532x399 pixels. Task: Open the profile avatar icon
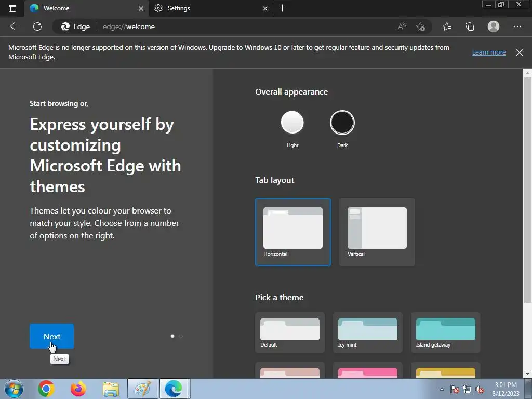[494, 26]
